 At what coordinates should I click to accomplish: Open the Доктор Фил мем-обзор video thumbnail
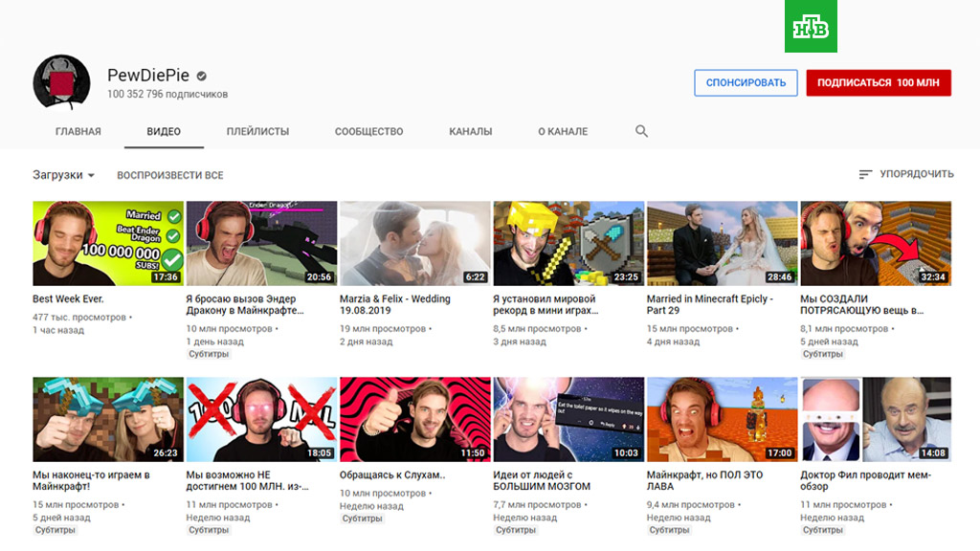click(x=876, y=419)
